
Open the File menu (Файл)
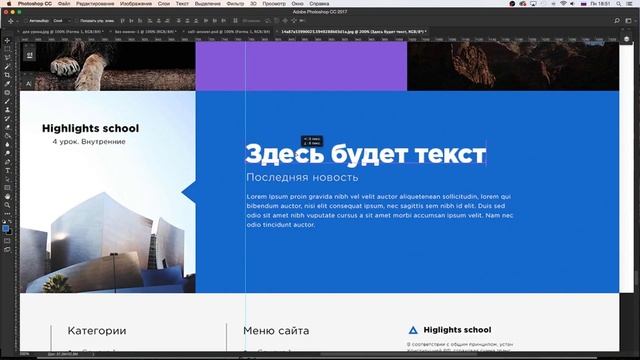coord(64,3)
